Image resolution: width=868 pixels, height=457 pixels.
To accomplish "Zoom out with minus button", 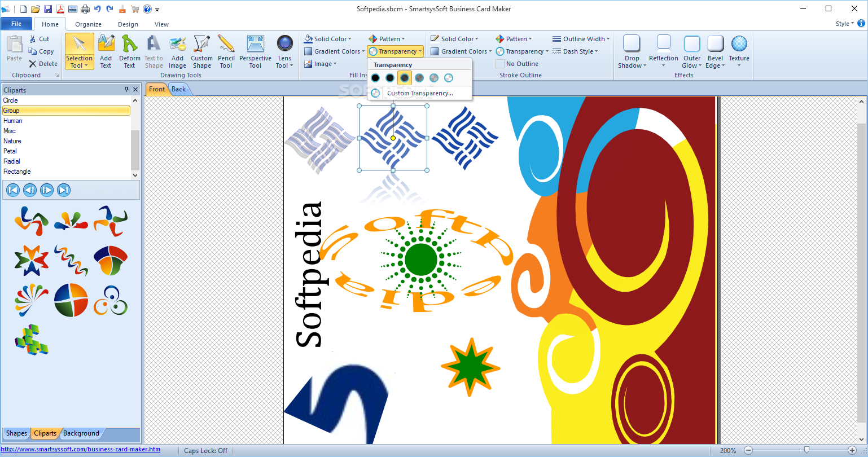I will (x=748, y=450).
